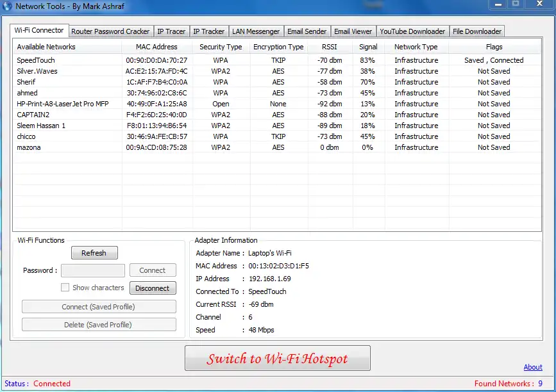Open the IP Tracer tab
The image size is (556, 392).
point(171,31)
